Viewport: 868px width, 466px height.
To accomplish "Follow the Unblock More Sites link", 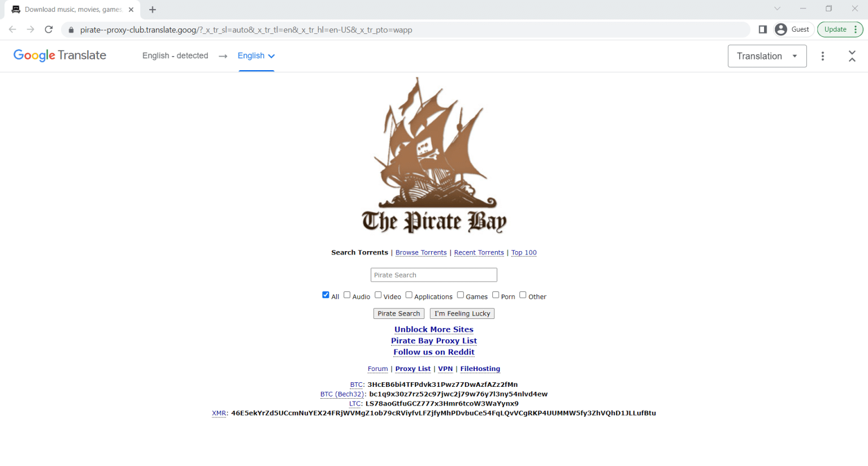I will tap(434, 329).
